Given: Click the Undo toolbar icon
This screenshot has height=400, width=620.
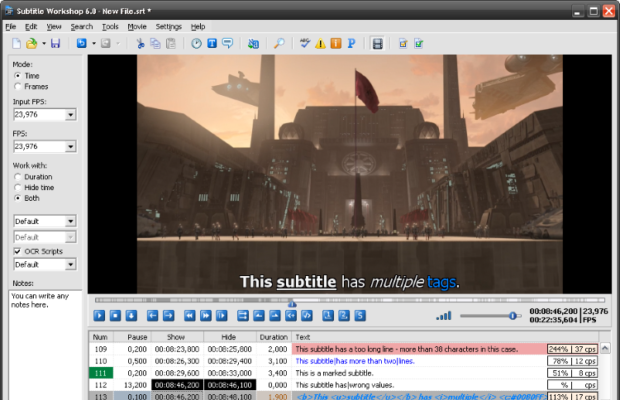Looking at the screenshot, I should (81, 43).
